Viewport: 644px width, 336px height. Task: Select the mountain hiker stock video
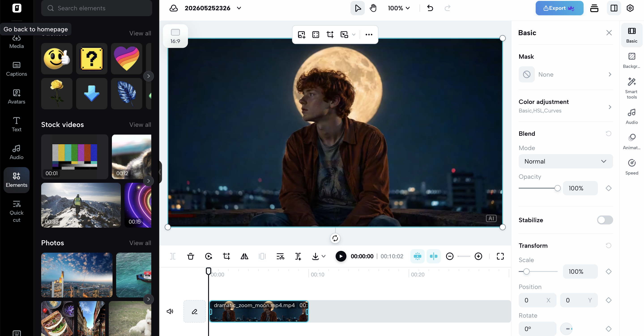81,205
